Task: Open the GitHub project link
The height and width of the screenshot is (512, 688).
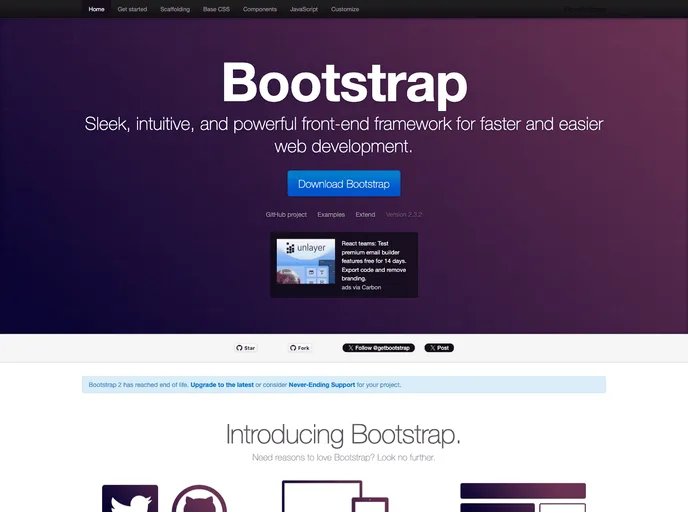Action: [x=286, y=215]
